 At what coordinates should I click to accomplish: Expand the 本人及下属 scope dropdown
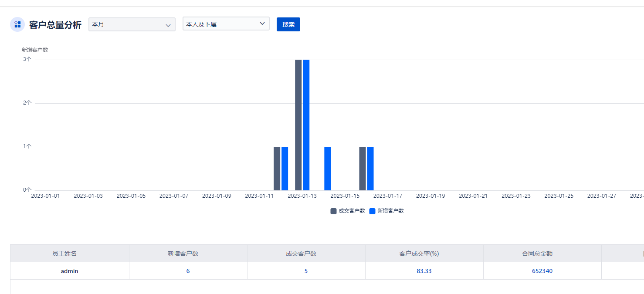pyautogui.click(x=226, y=24)
